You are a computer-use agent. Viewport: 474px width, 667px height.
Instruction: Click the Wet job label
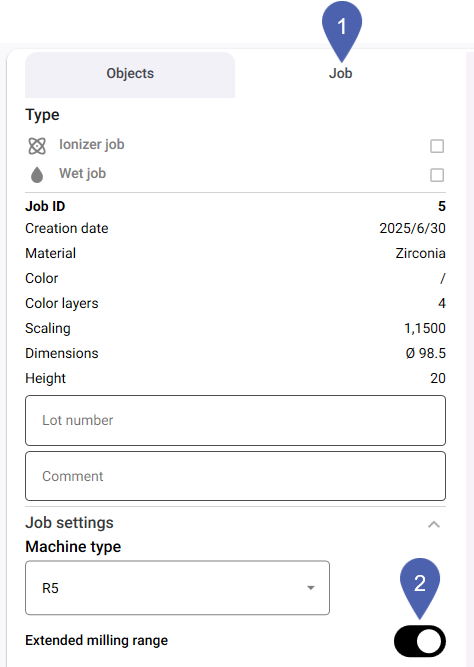tap(83, 174)
